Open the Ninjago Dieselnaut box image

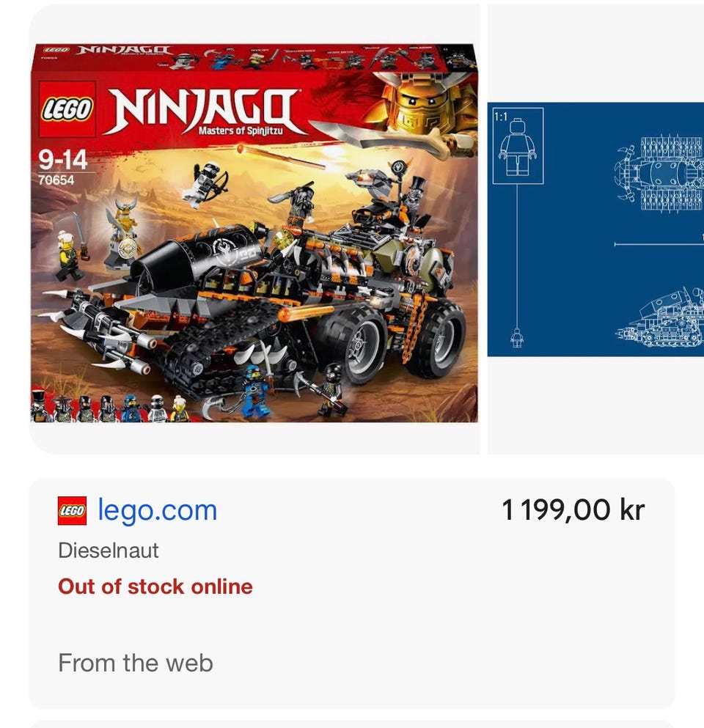(254, 232)
